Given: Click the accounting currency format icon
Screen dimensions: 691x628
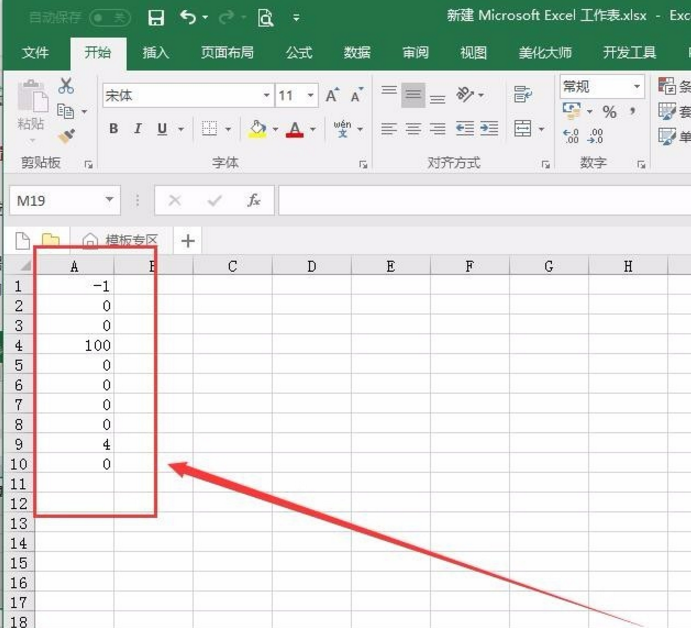Looking at the screenshot, I should point(572,111).
